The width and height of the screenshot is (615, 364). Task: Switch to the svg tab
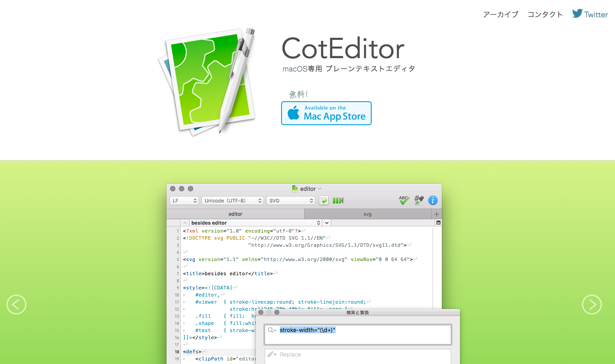[368, 214]
